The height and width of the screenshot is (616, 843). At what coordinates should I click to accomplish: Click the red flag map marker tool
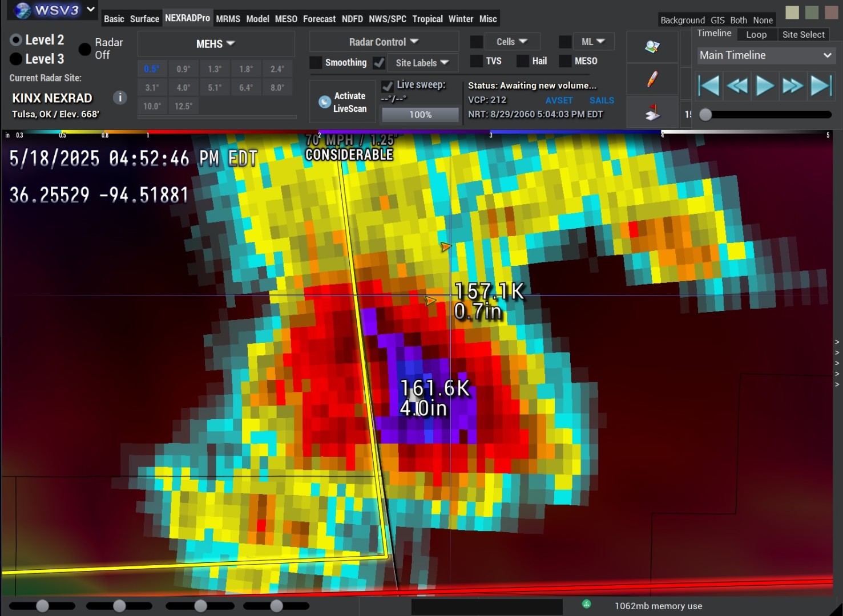pyautogui.click(x=652, y=112)
